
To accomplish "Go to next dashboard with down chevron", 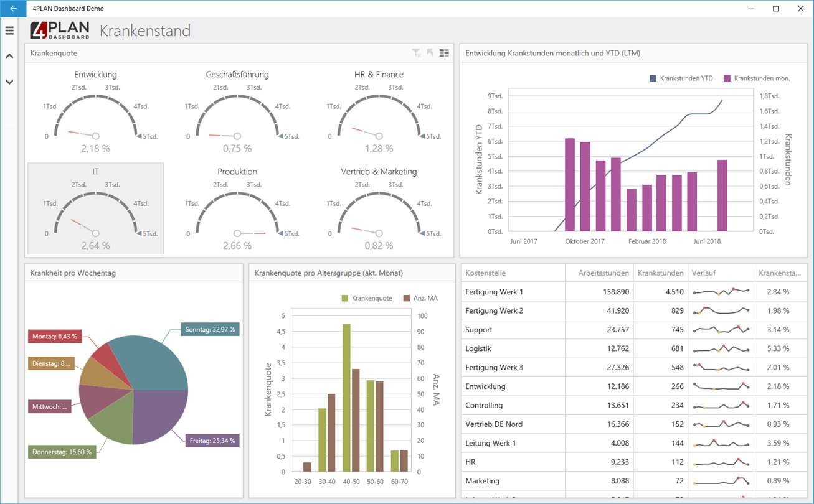I will (x=9, y=82).
